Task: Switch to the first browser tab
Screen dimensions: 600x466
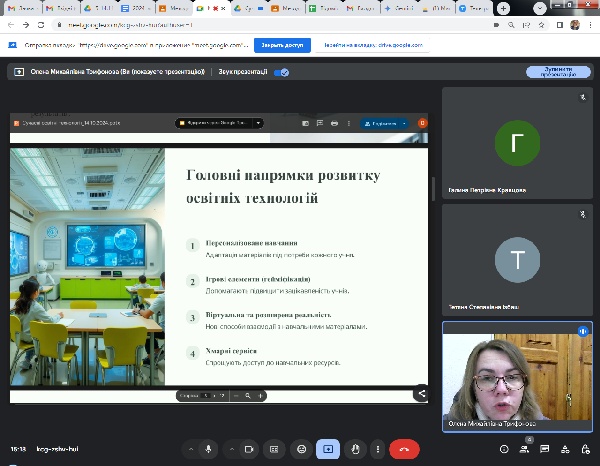Action: [x=22, y=8]
